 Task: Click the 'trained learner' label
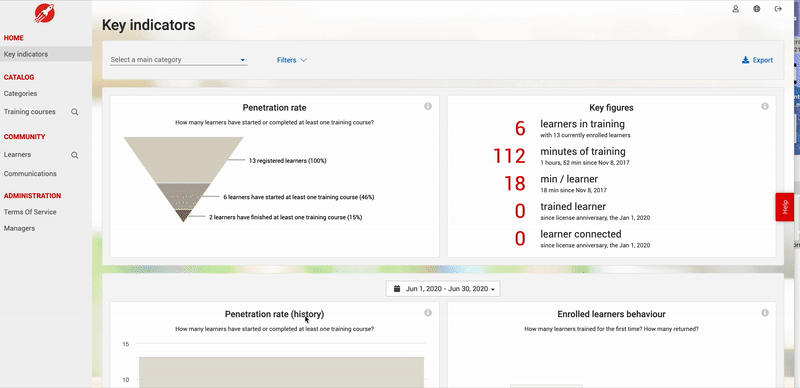point(573,207)
